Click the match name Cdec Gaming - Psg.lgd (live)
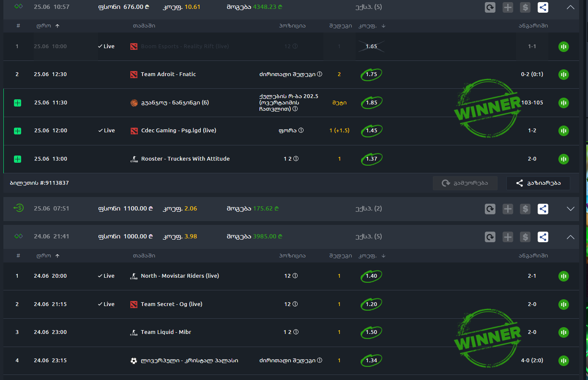 click(179, 130)
